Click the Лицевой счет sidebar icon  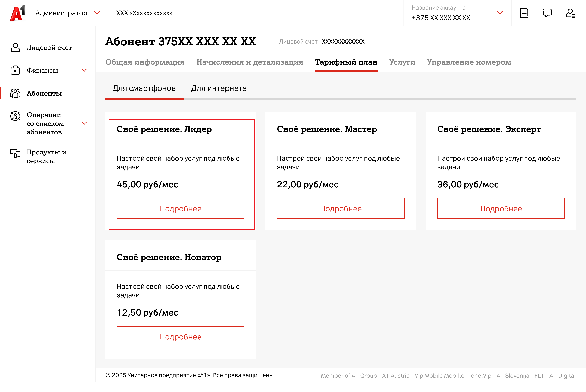coord(15,47)
